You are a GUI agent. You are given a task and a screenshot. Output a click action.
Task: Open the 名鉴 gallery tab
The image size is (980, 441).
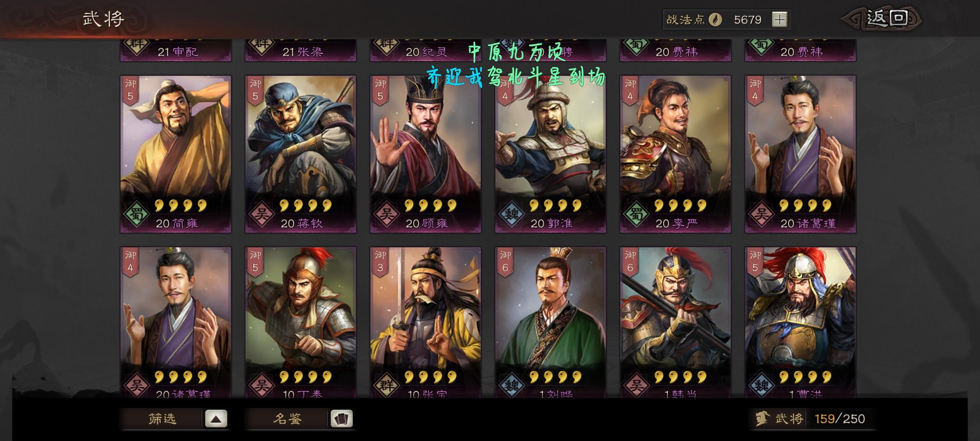(287, 419)
